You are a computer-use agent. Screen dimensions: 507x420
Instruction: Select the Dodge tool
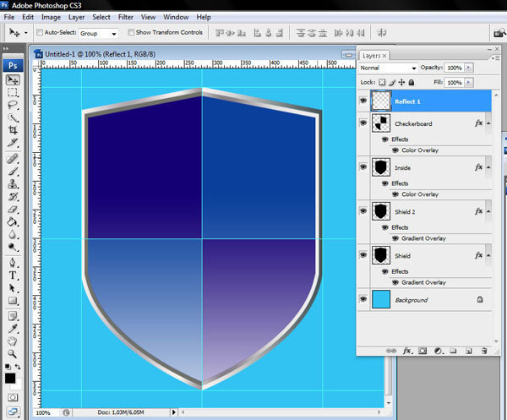coord(13,247)
